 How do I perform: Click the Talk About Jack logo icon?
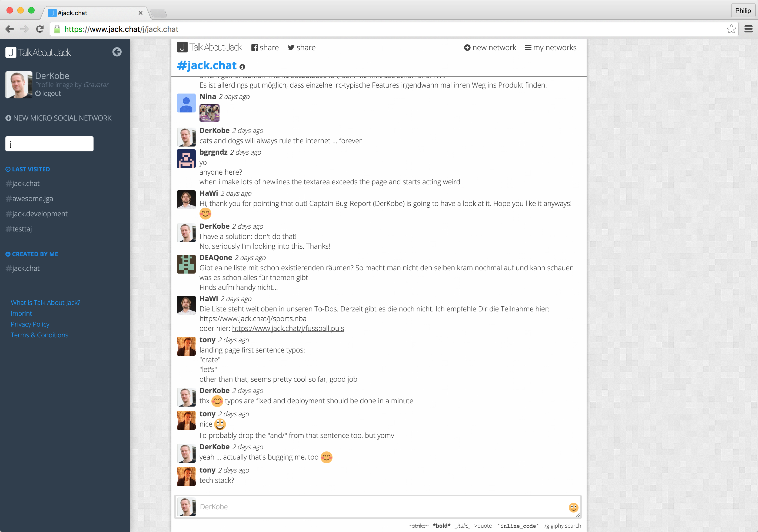pos(11,52)
